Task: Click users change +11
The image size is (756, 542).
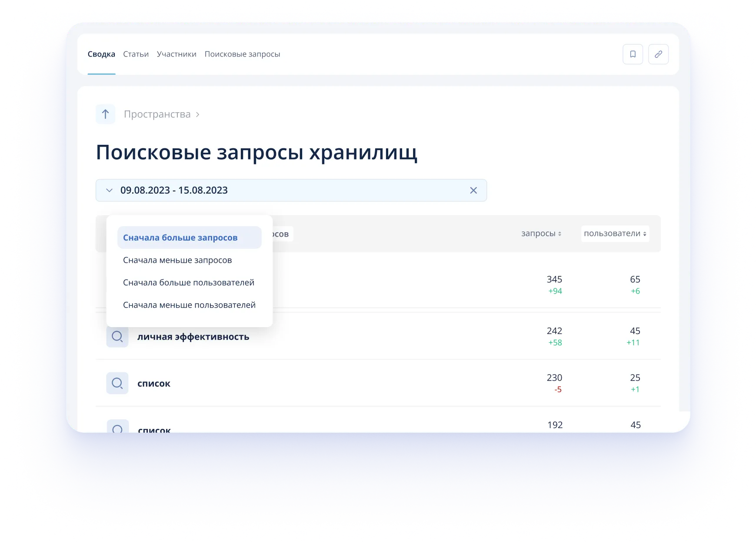Action: tap(633, 343)
